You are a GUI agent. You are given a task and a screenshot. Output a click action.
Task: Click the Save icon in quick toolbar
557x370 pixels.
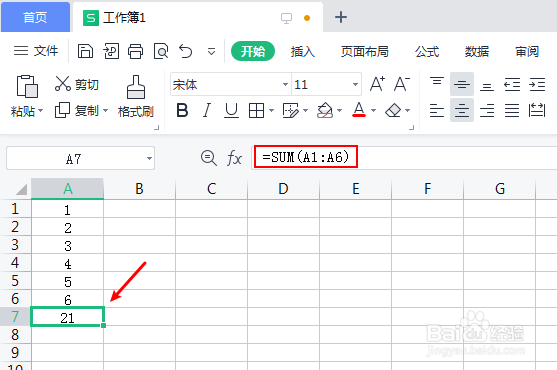point(85,51)
